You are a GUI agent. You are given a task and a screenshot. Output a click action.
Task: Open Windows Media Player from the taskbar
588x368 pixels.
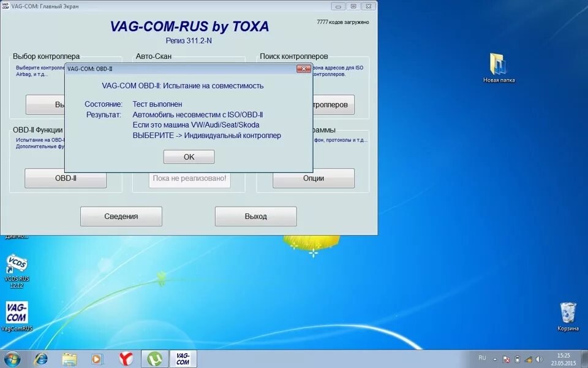[x=97, y=359]
